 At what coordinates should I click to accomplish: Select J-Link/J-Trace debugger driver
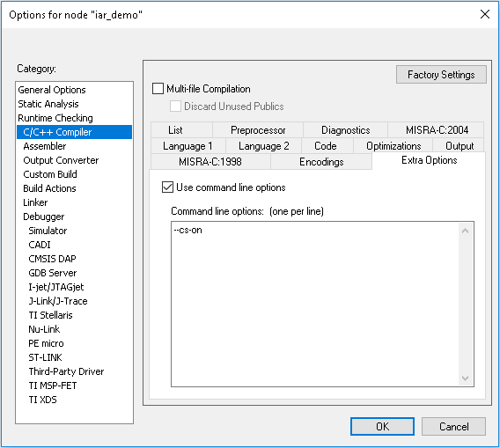[74, 301]
